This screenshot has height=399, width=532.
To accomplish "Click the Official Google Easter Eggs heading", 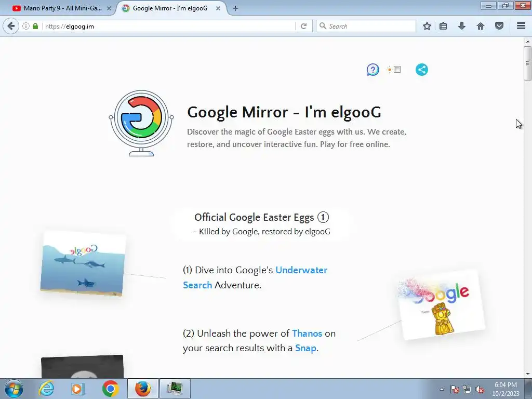I will [262, 217].
